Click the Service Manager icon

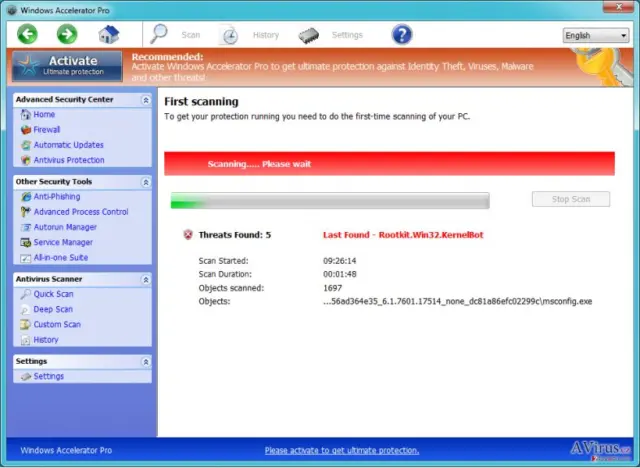[x=26, y=243]
